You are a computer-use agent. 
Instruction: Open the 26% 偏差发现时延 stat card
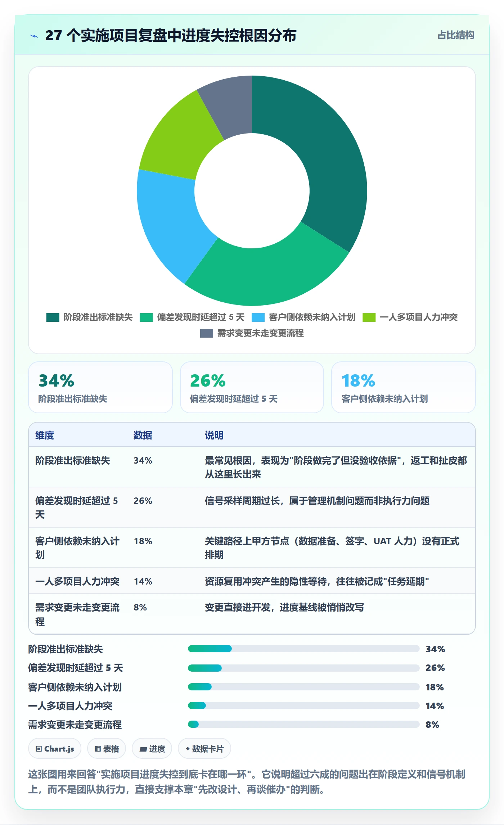point(252,387)
